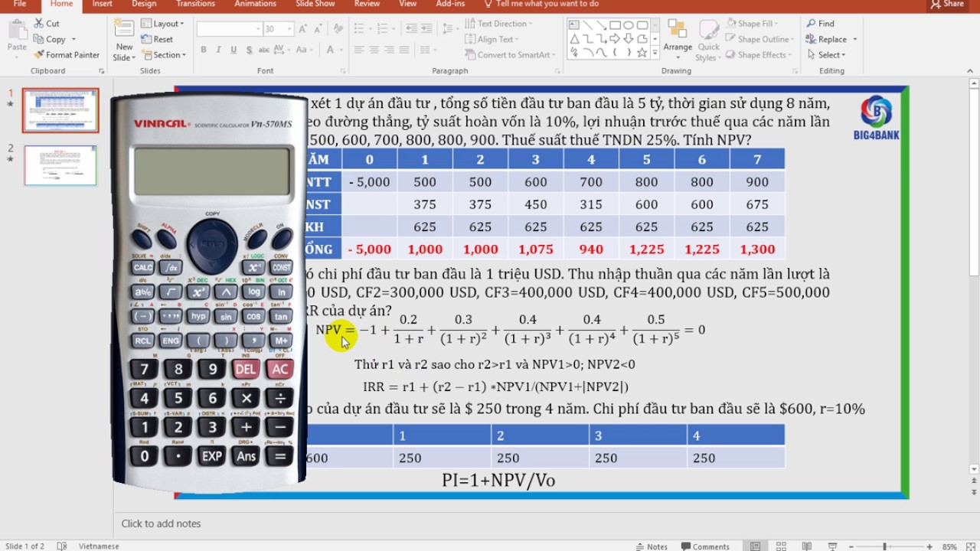Select slide 2 thumbnail
This screenshot has width=980, height=551.
[x=60, y=165]
